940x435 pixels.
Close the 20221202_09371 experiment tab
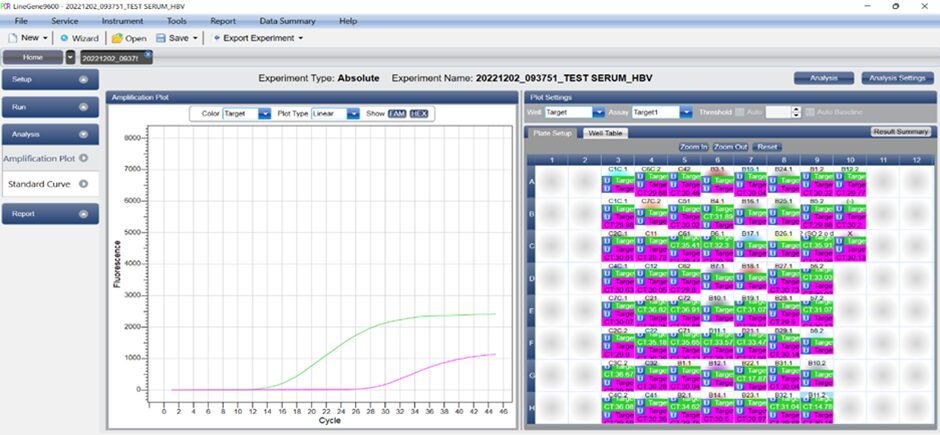click(x=148, y=54)
